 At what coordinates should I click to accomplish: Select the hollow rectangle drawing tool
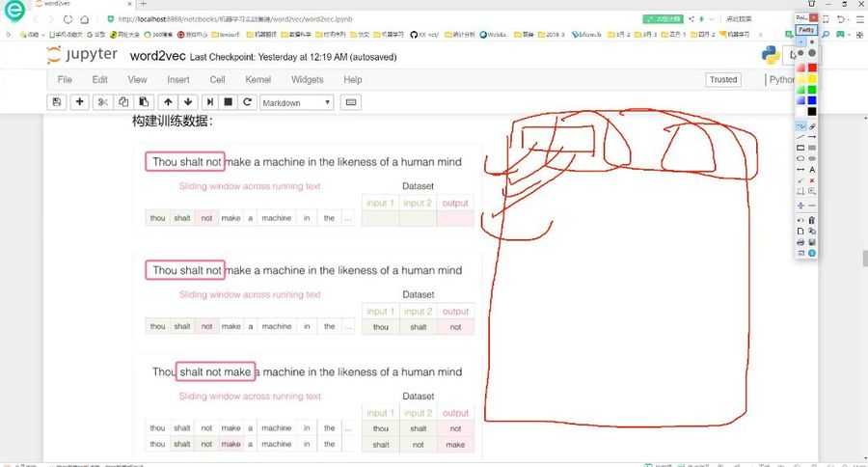[800, 148]
